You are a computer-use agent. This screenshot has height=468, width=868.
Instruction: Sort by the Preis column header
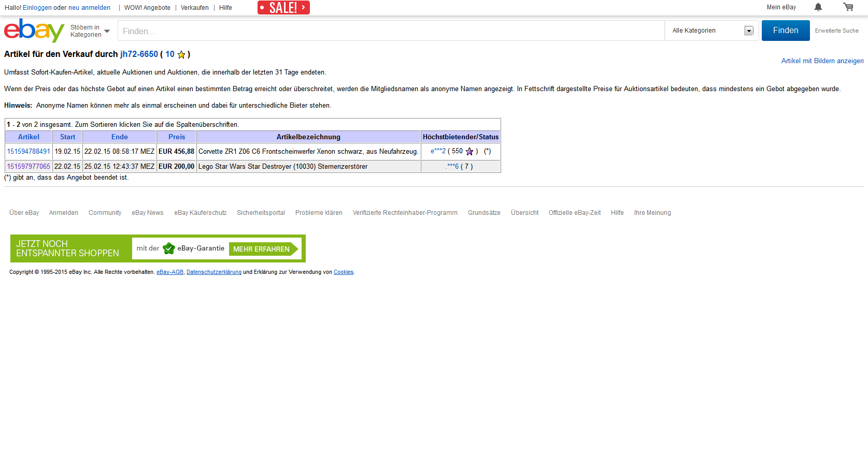177,137
